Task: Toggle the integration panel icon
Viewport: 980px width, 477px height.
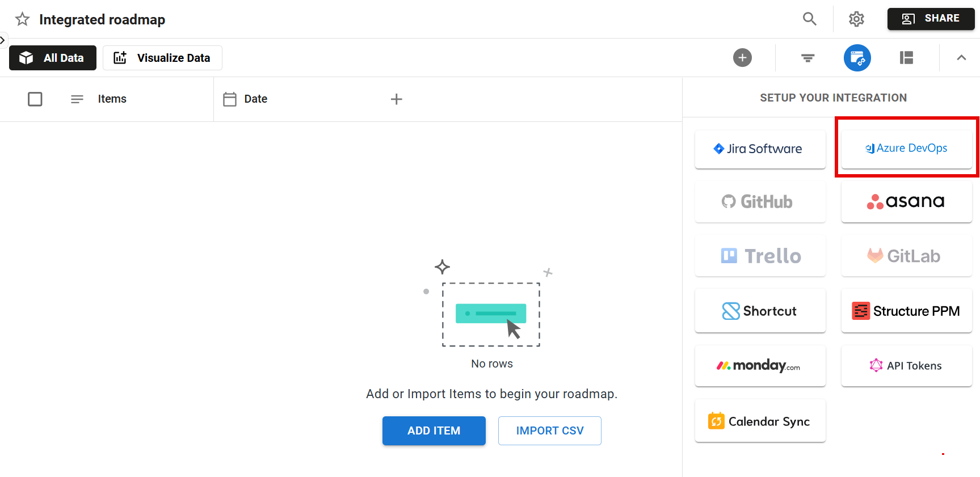Action: pos(857,58)
